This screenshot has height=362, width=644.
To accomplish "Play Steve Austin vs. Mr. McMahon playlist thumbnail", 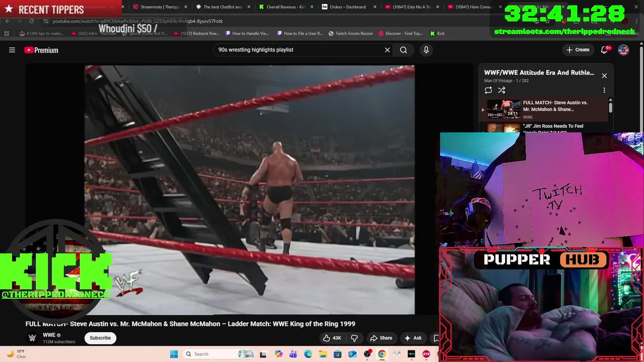I will [504, 109].
